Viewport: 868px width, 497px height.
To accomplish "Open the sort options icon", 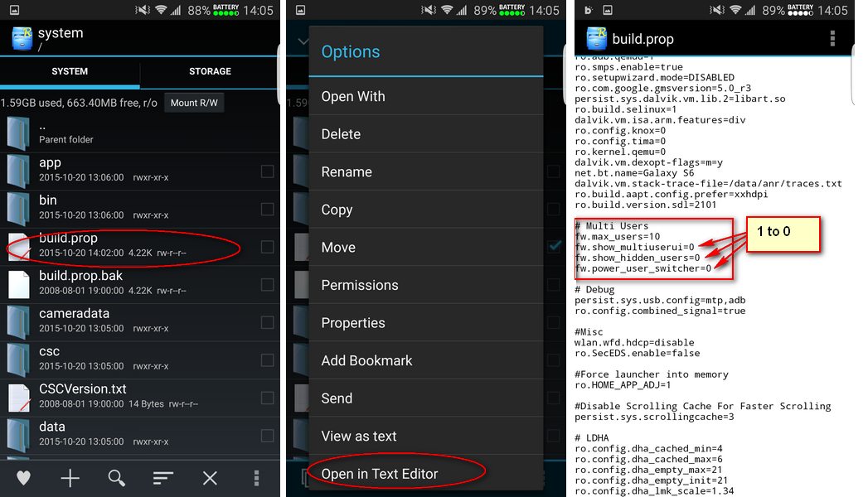I will [163, 478].
